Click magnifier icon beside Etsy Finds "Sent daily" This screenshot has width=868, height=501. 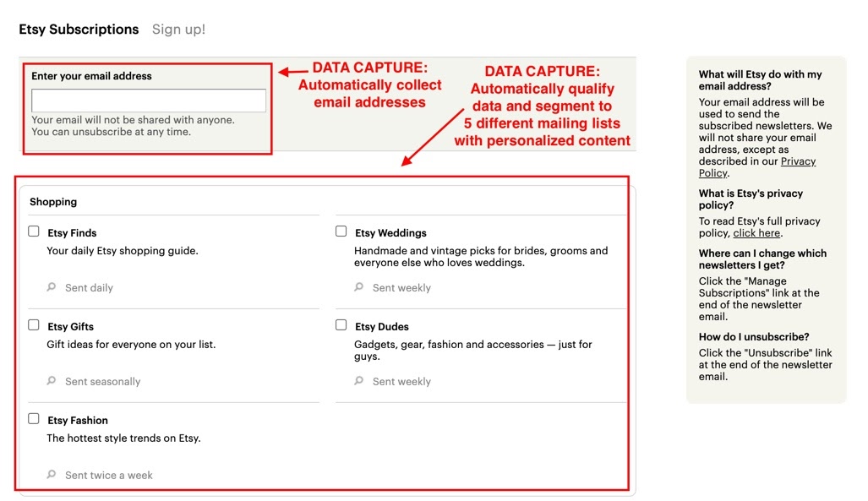click(x=52, y=287)
